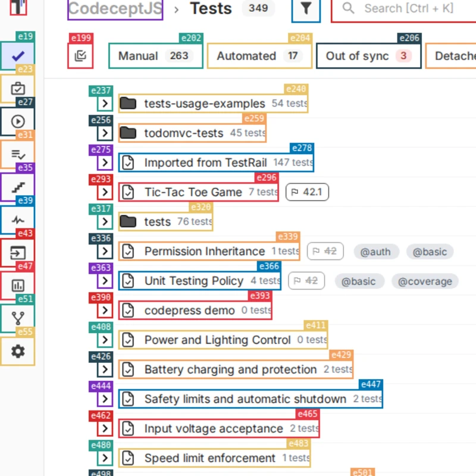Open Tic-Tac Toe Game suite

[x=198, y=192]
